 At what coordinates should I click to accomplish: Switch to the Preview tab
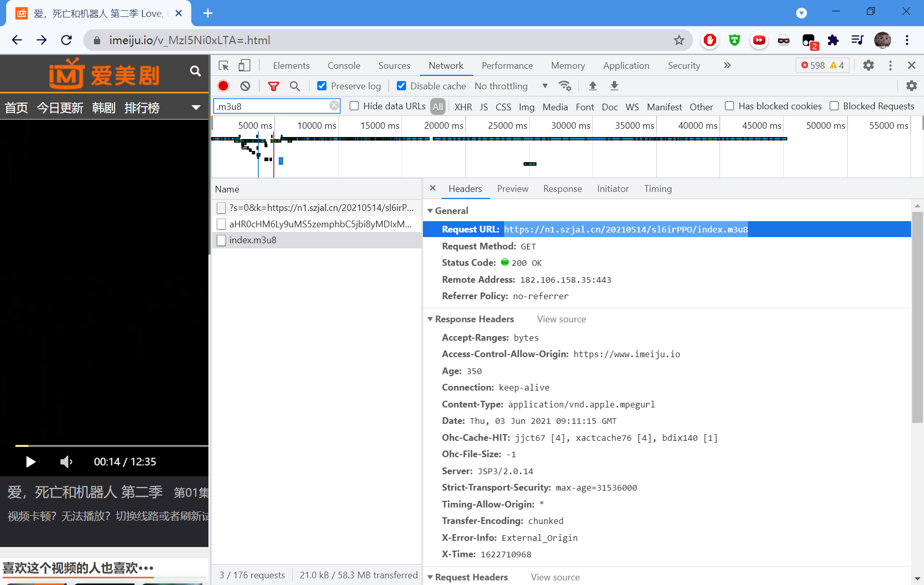512,189
